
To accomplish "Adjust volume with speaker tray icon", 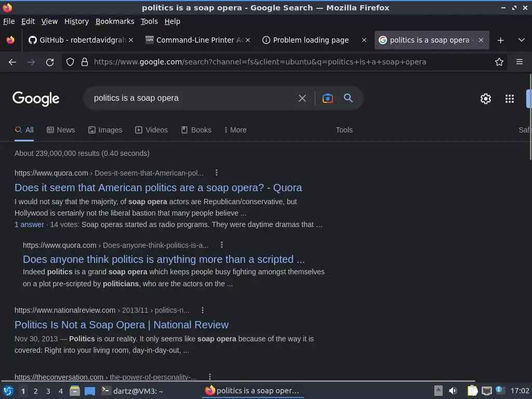I will click(453, 391).
